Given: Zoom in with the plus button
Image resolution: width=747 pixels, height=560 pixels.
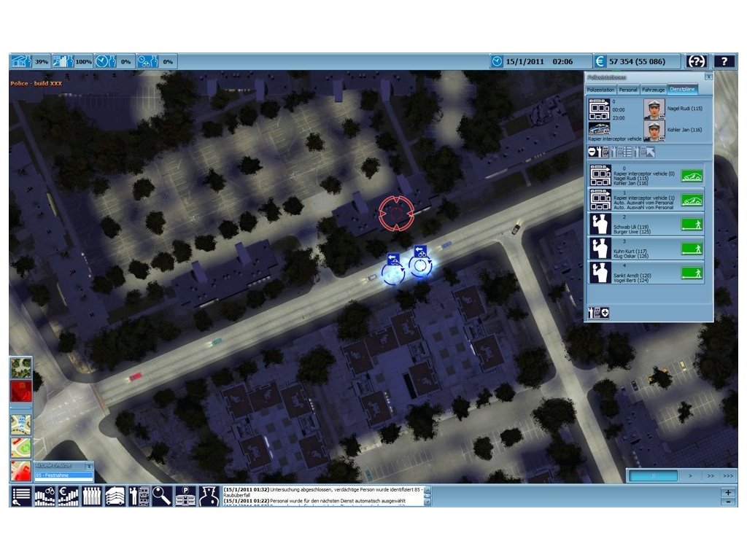Looking at the screenshot, I should pos(728,492).
